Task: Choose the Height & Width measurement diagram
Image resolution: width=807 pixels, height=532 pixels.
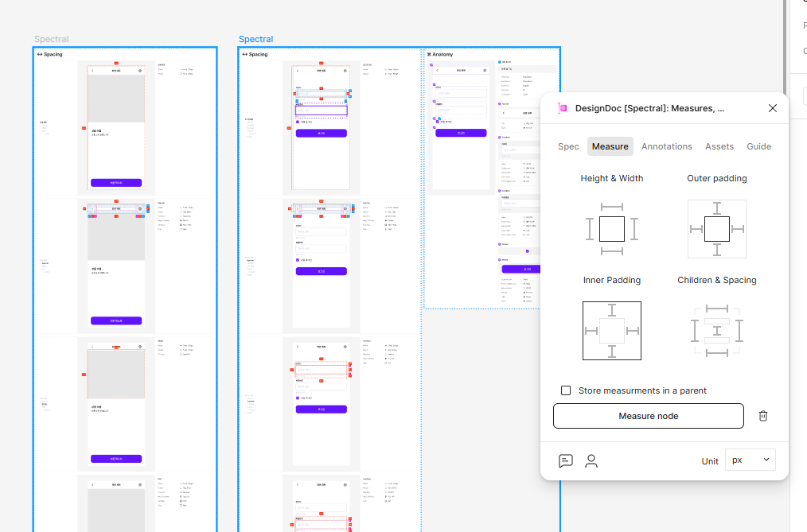Action: [612, 229]
